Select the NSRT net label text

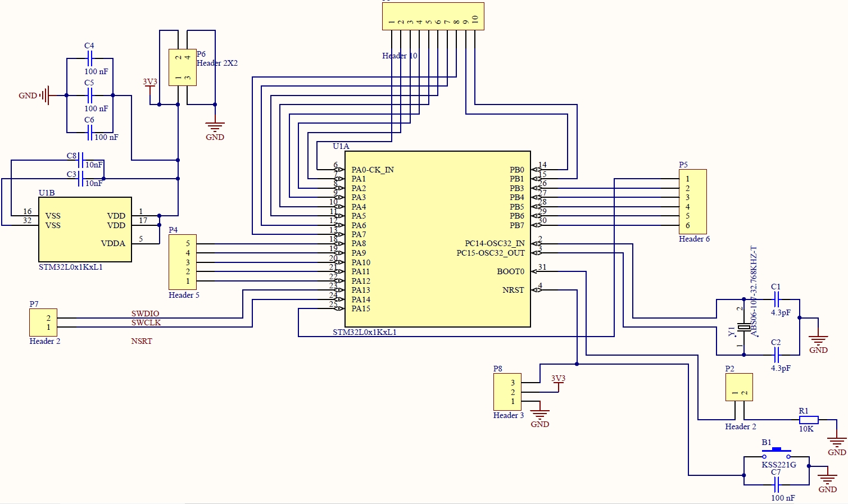coord(142,341)
